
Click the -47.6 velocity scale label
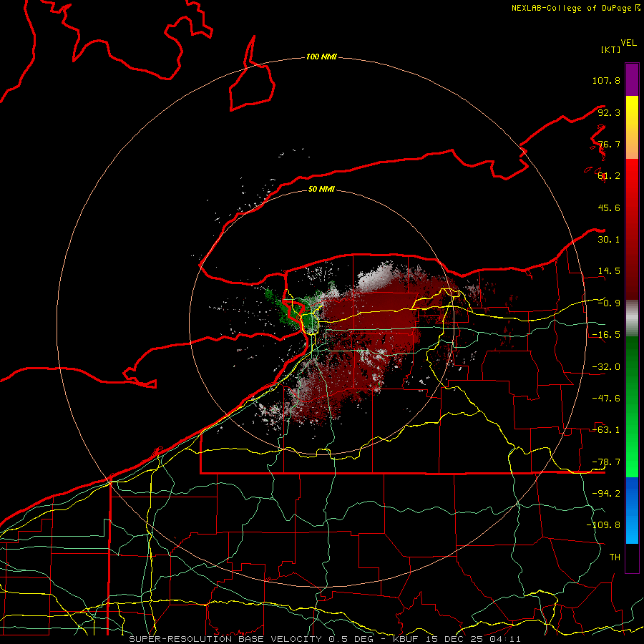tap(606, 399)
